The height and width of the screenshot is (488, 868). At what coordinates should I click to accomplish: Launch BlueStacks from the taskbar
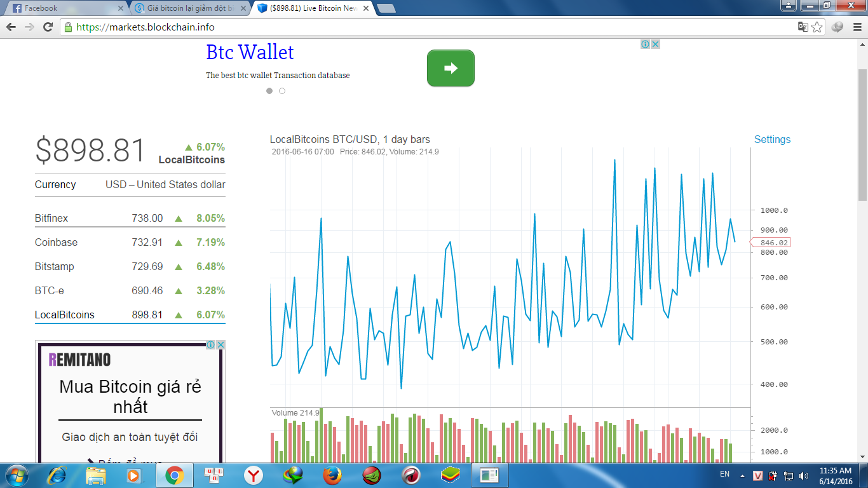(450, 475)
